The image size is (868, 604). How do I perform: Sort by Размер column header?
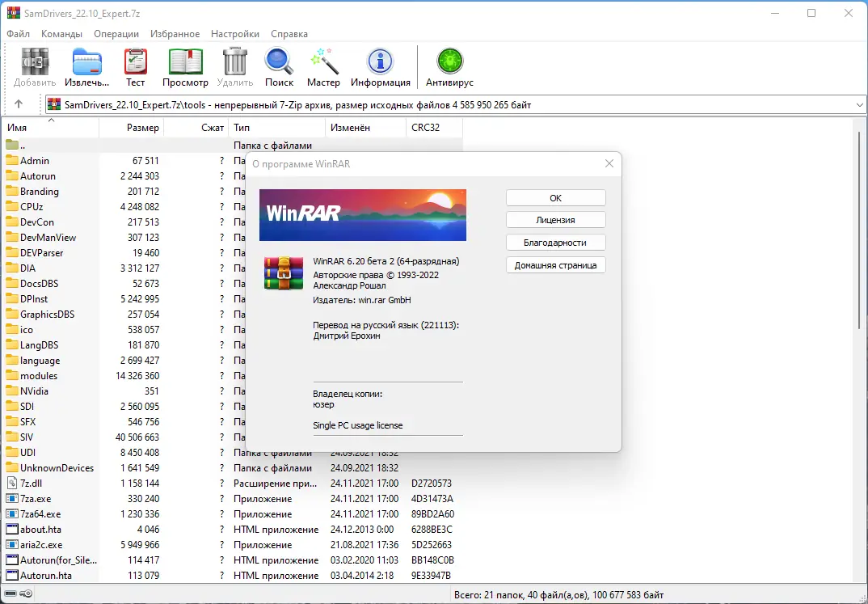(x=131, y=127)
